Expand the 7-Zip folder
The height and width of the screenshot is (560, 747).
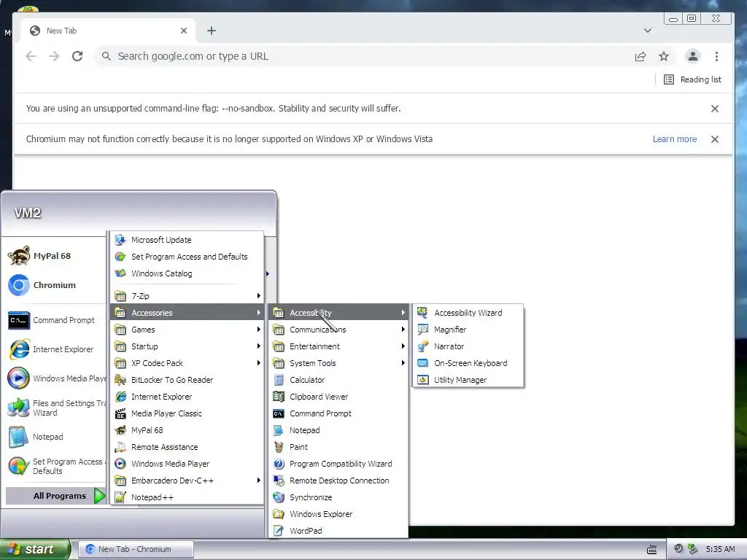click(x=187, y=296)
